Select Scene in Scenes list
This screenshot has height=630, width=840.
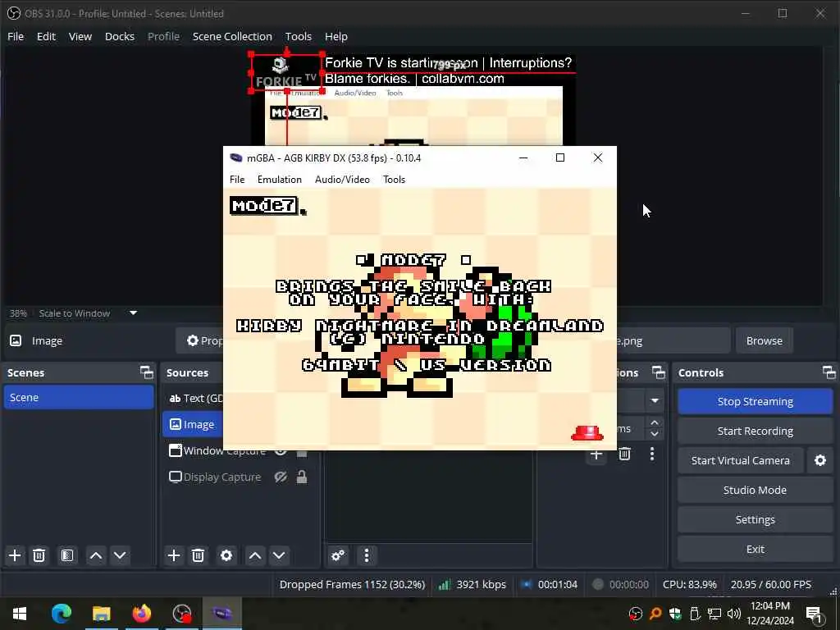(x=79, y=398)
